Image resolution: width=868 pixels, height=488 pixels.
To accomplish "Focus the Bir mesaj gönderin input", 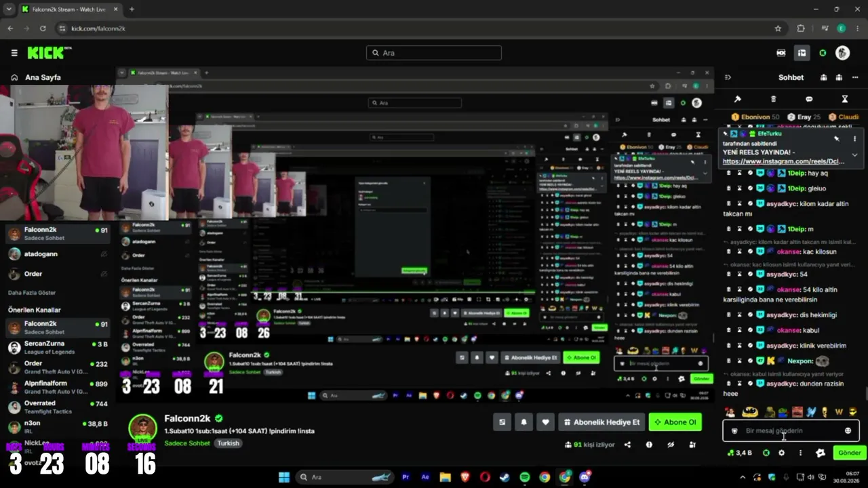I will pyautogui.click(x=791, y=430).
